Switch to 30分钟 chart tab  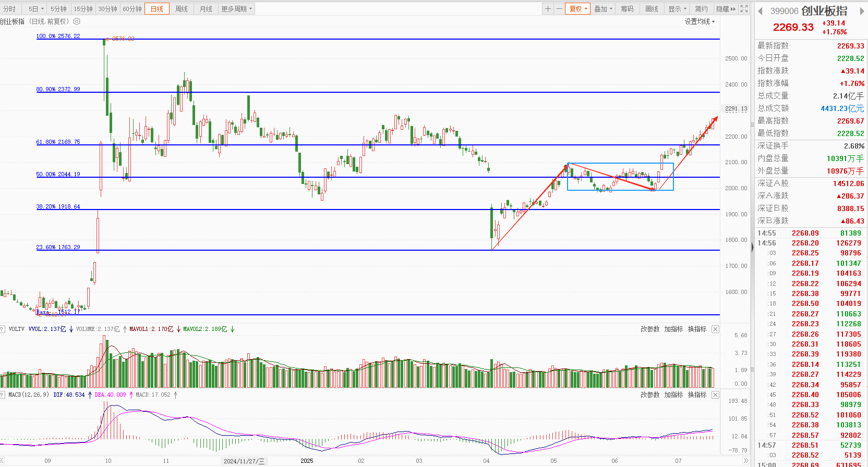tap(107, 9)
